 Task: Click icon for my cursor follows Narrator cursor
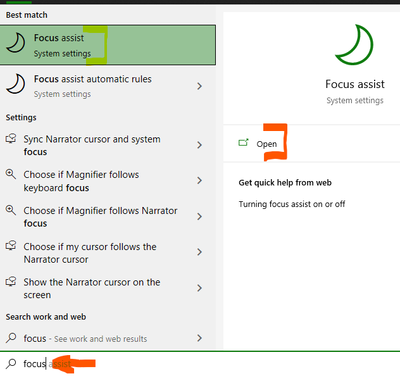click(11, 246)
